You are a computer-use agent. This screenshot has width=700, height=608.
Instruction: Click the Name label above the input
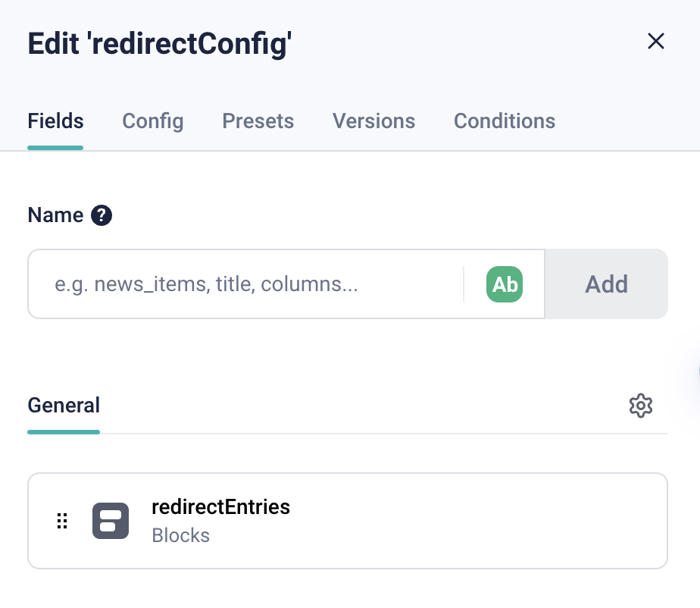click(56, 215)
